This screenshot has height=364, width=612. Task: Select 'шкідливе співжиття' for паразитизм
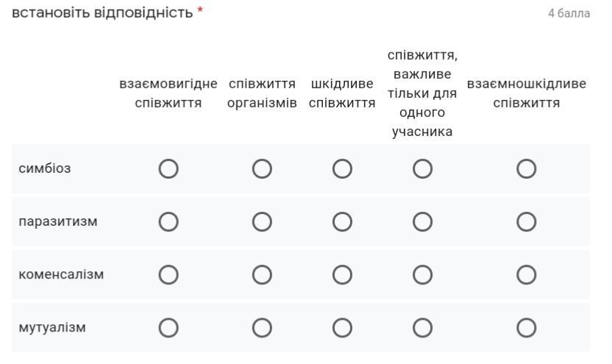click(342, 222)
